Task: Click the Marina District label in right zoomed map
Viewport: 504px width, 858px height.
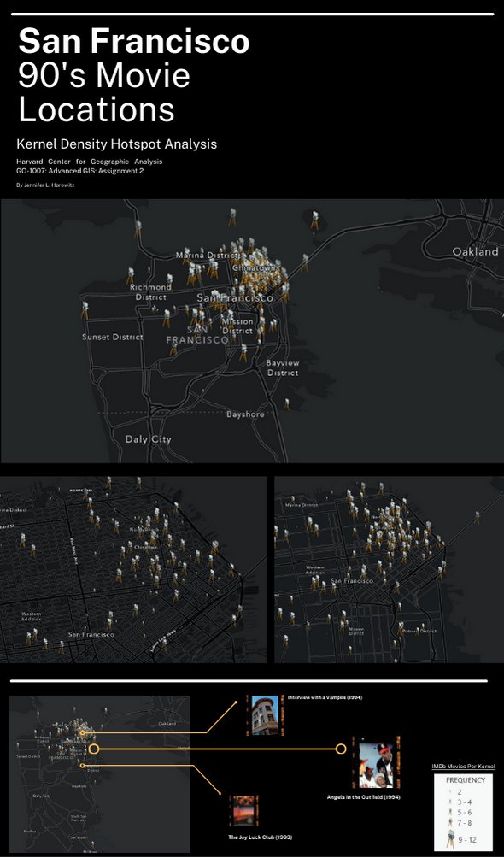Action: pyautogui.click(x=302, y=505)
